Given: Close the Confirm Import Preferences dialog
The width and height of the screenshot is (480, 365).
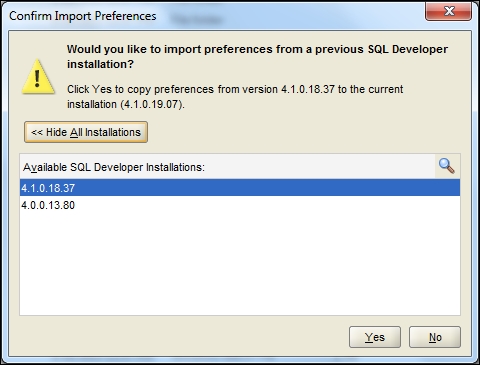Looking at the screenshot, I should coord(449,11).
